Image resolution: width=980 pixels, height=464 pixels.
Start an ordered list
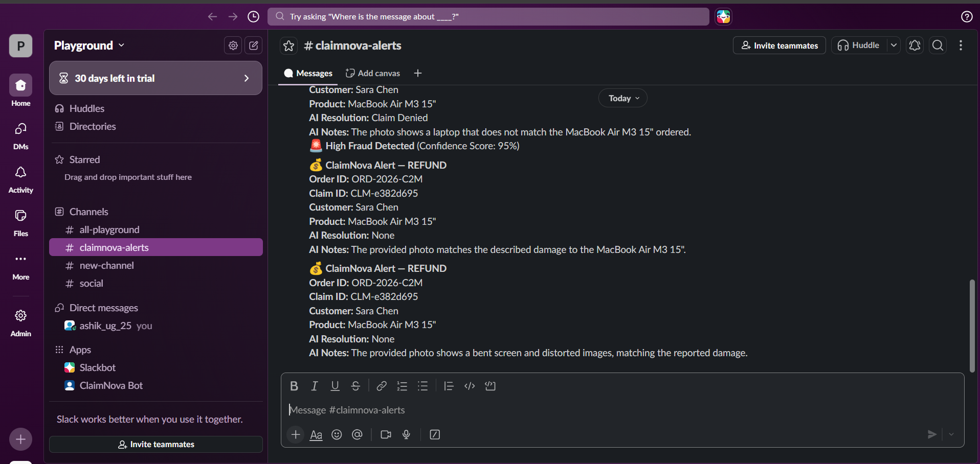point(402,386)
